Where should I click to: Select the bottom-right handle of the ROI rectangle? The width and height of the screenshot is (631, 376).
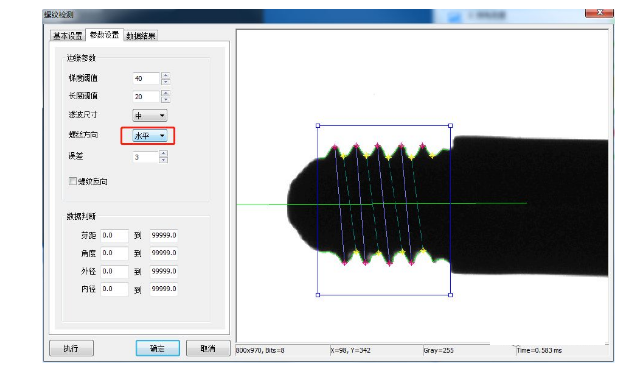coord(450,295)
